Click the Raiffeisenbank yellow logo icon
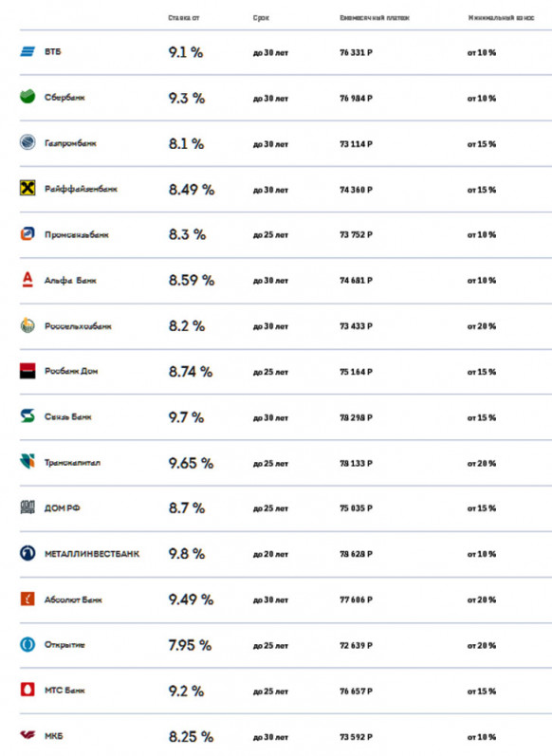Image resolution: width=552 pixels, height=756 pixels. click(28, 188)
